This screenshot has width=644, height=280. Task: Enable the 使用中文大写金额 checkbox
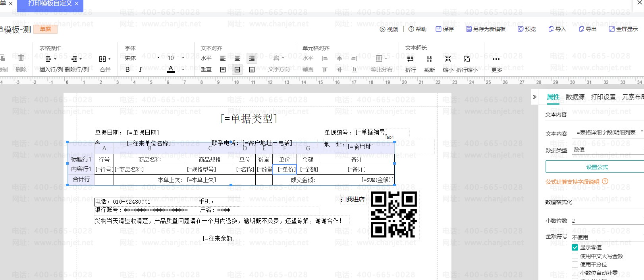point(575,256)
